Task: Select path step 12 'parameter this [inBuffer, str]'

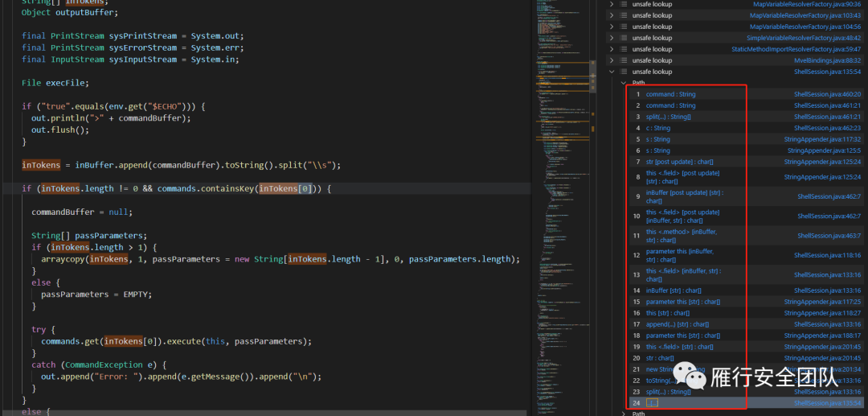Action: click(x=679, y=255)
